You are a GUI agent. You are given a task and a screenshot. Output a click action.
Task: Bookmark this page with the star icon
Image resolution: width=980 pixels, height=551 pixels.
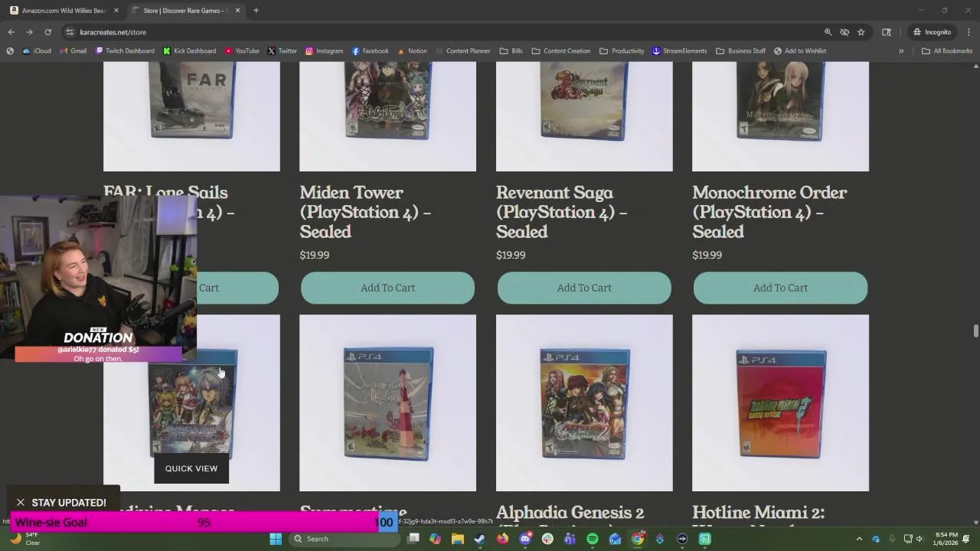[x=861, y=32]
